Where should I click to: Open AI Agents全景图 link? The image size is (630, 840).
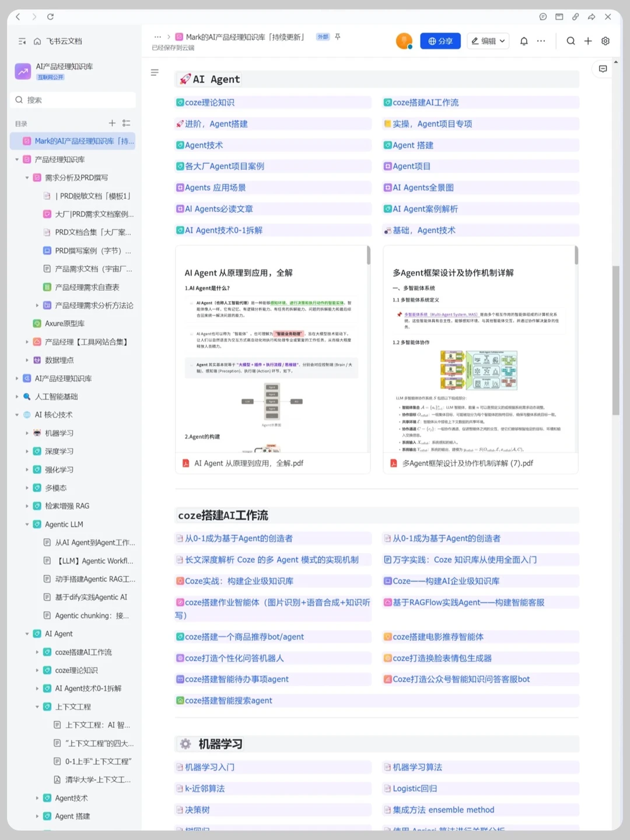click(423, 188)
